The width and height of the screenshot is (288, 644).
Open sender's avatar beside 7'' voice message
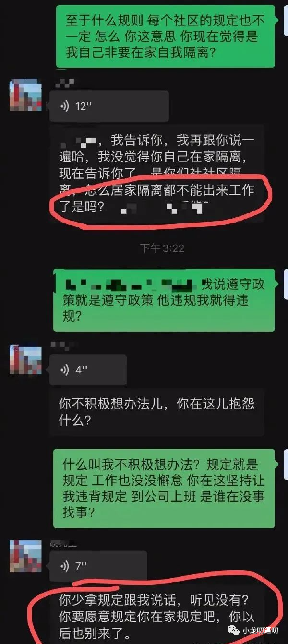click(x=25, y=556)
